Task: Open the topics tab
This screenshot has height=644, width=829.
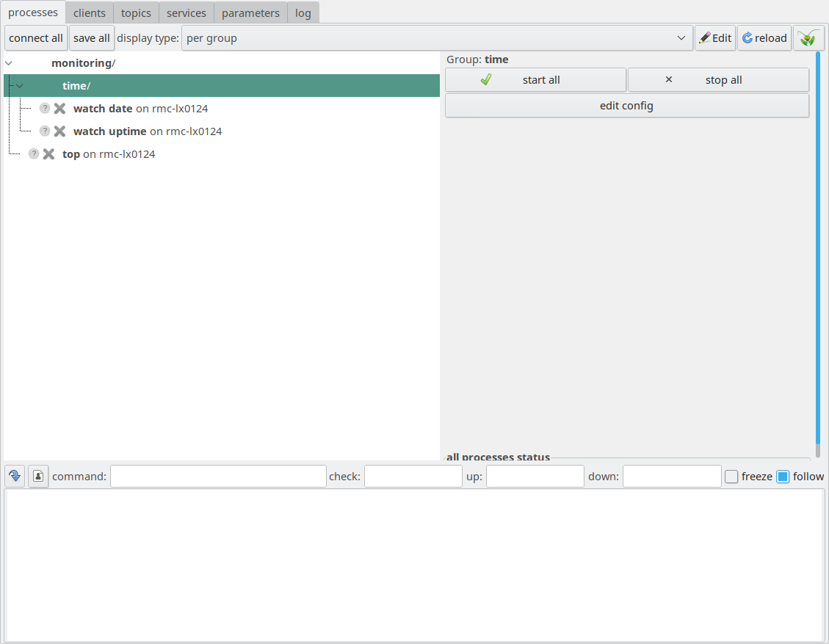Action: (x=136, y=12)
